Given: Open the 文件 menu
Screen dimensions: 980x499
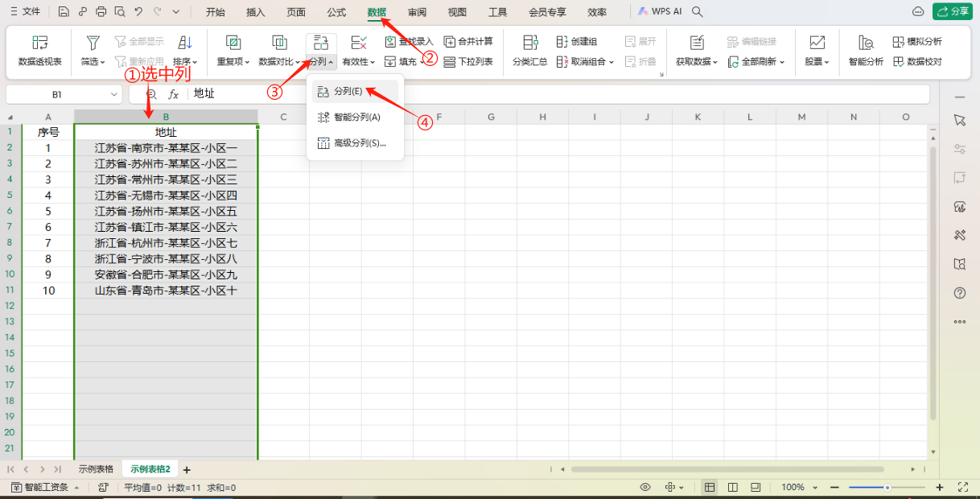Looking at the screenshot, I should point(25,12).
